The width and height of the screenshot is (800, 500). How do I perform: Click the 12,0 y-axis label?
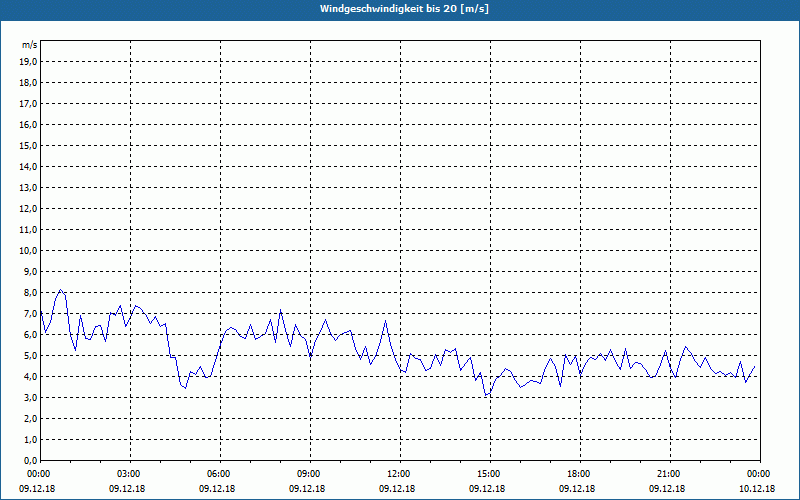click(x=29, y=208)
